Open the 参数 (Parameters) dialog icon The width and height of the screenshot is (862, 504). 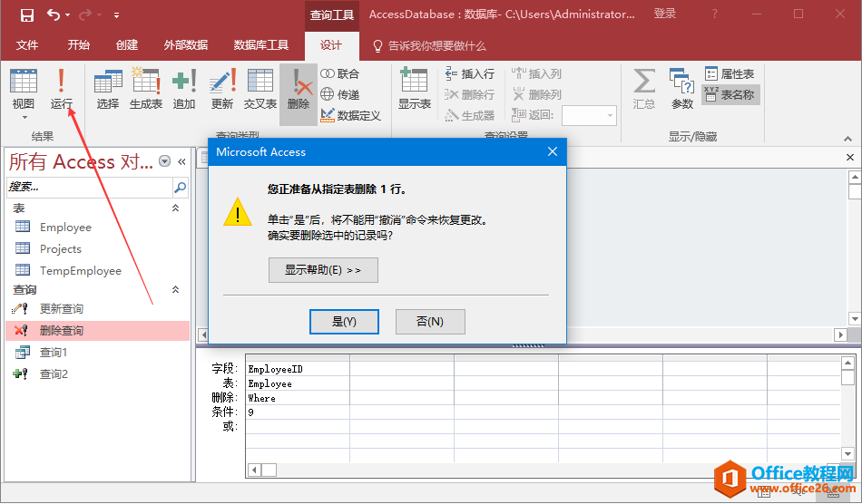tap(681, 89)
